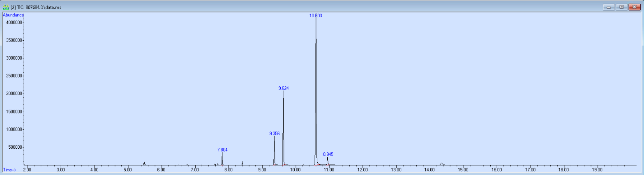Click the 500000 abundance tick label
The width and height of the screenshot is (644, 175).
click(x=15, y=147)
